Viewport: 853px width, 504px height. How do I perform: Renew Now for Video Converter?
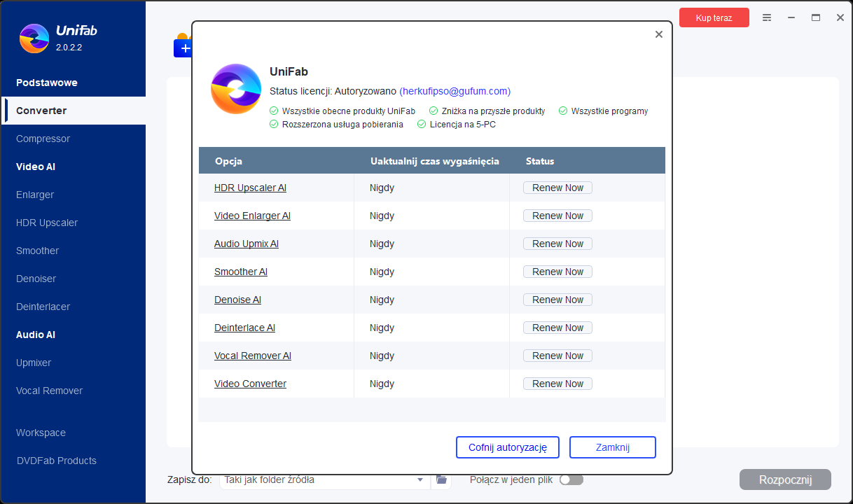(557, 384)
